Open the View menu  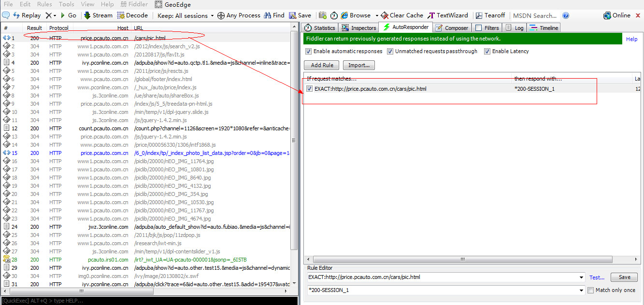tap(87, 4)
